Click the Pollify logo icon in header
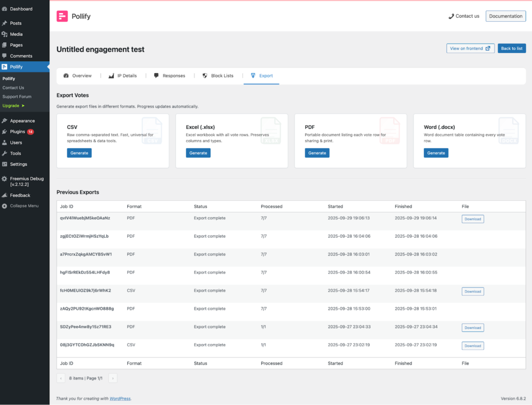This screenshot has height=405, width=532. [x=62, y=16]
